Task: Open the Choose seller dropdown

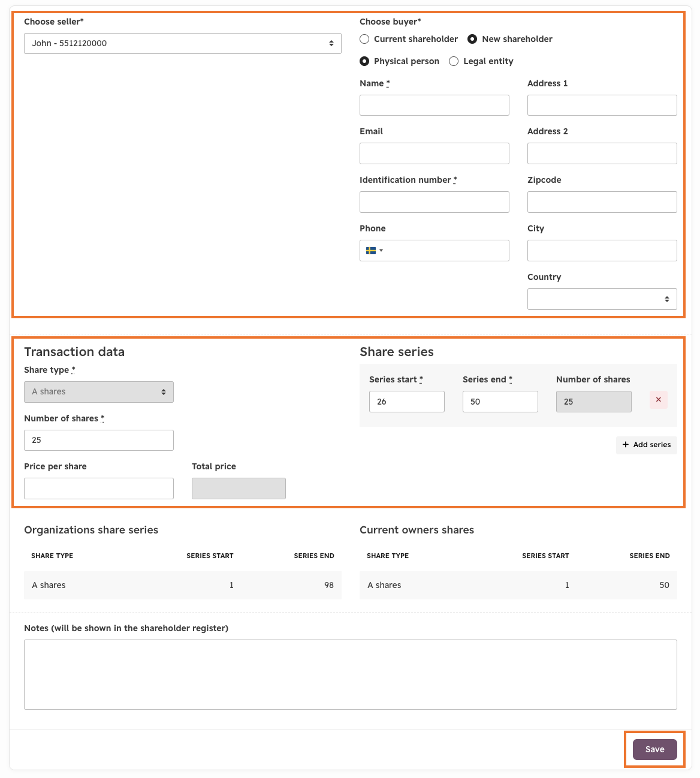Action: (x=183, y=43)
